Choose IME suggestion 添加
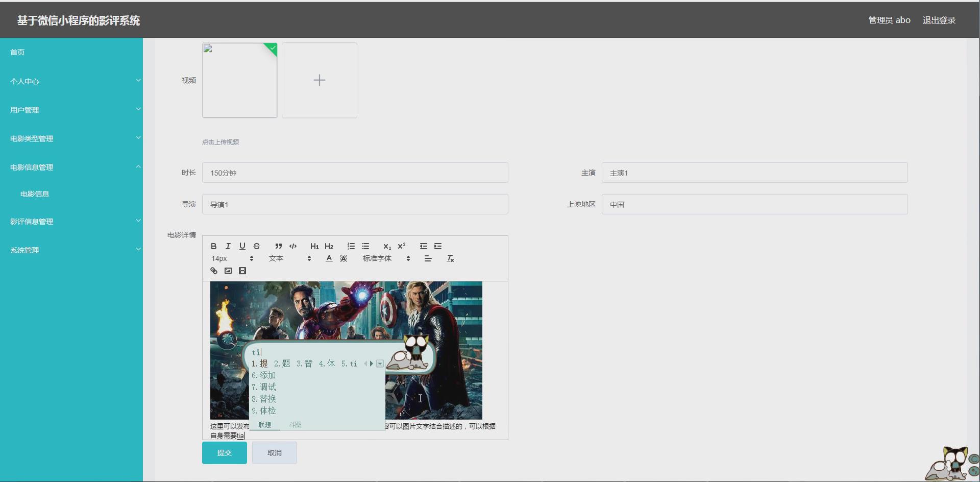 coord(264,375)
